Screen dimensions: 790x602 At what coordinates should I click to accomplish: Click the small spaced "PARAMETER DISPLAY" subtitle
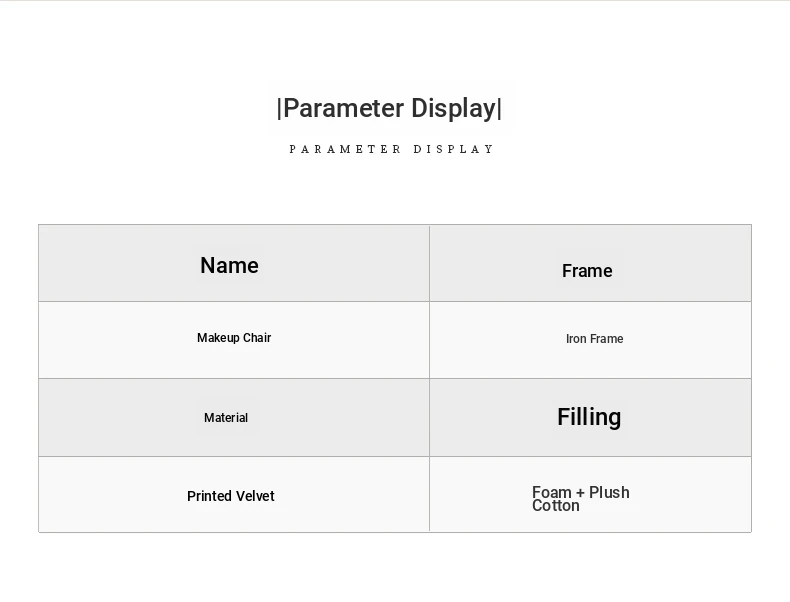tap(392, 149)
